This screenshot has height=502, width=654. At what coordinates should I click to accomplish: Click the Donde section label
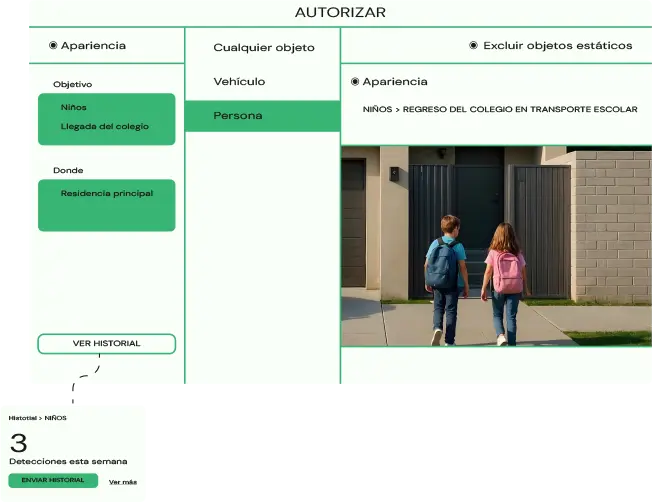coord(68,171)
